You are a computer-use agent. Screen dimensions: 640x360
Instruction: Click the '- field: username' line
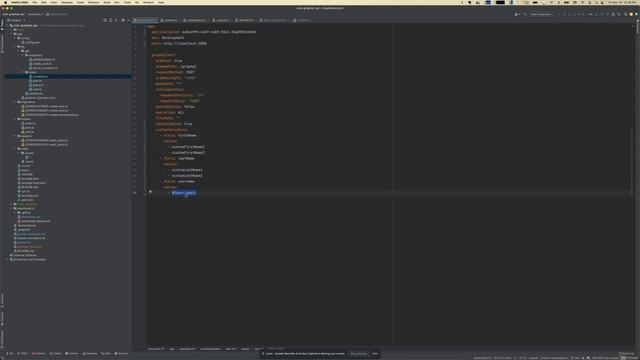[177, 181]
